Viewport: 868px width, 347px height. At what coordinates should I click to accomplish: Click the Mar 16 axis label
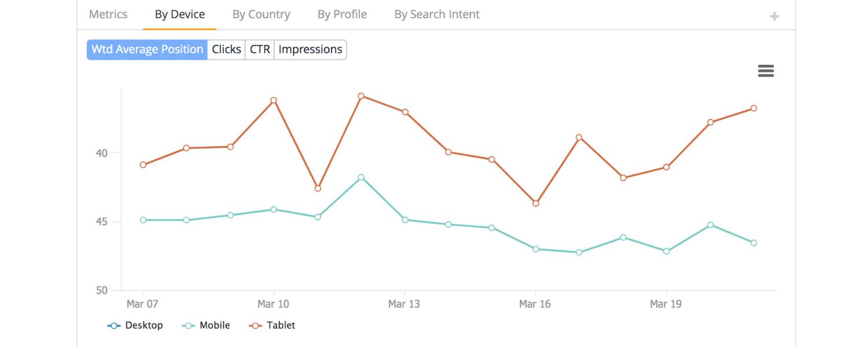[534, 304]
